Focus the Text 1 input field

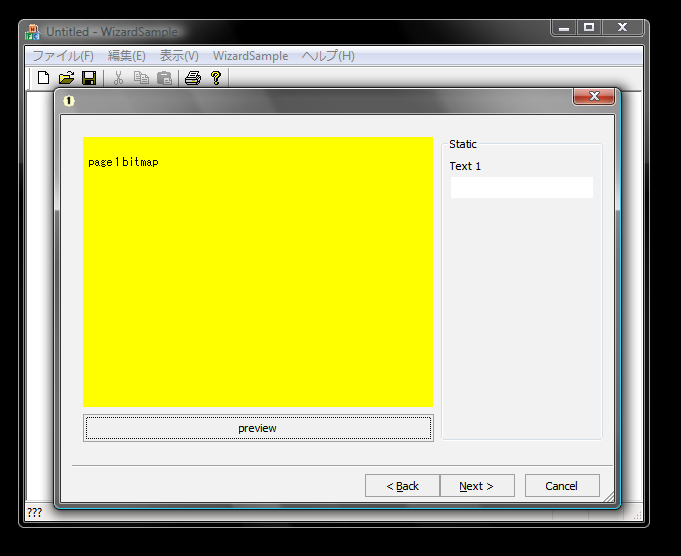tap(522, 187)
